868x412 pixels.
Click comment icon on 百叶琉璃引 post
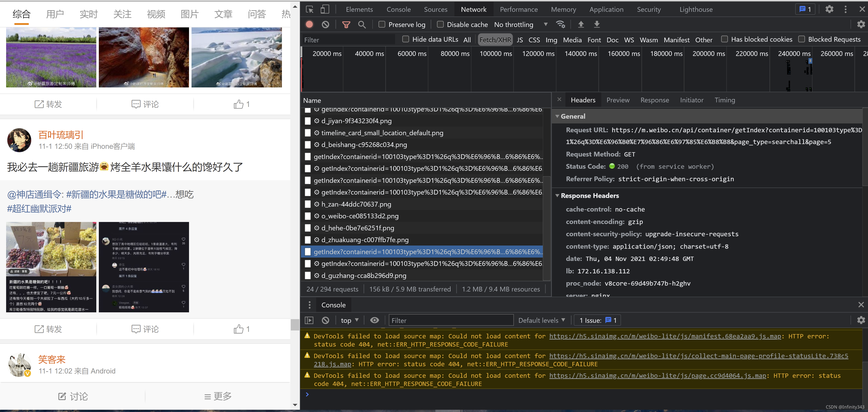pyautogui.click(x=136, y=329)
